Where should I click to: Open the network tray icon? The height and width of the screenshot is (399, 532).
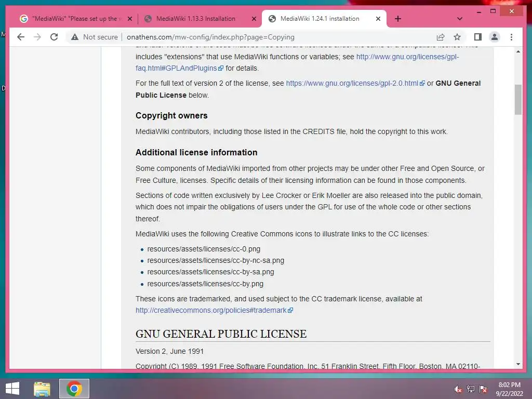pyautogui.click(x=470, y=389)
